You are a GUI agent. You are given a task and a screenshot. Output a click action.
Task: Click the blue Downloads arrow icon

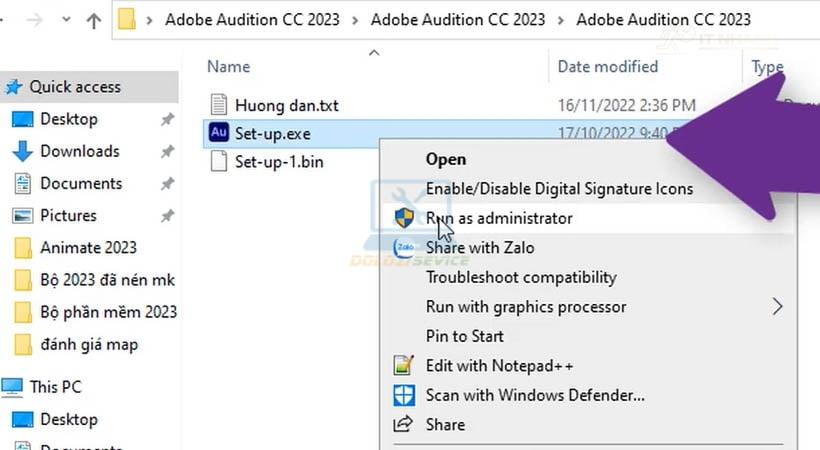22,151
